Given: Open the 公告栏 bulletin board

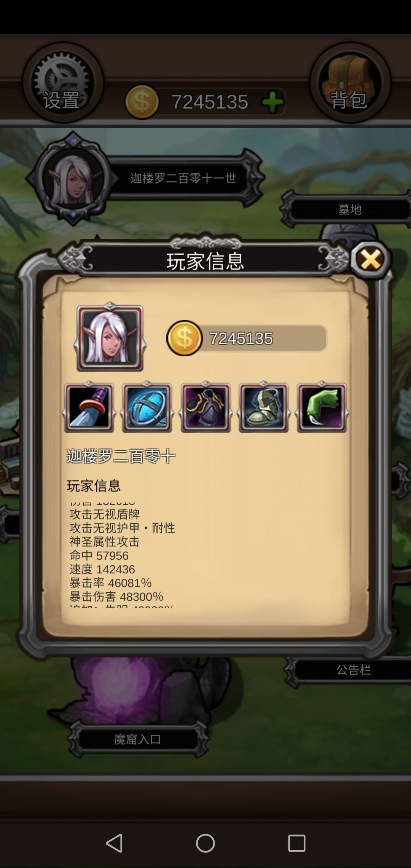Looking at the screenshot, I should (x=353, y=670).
